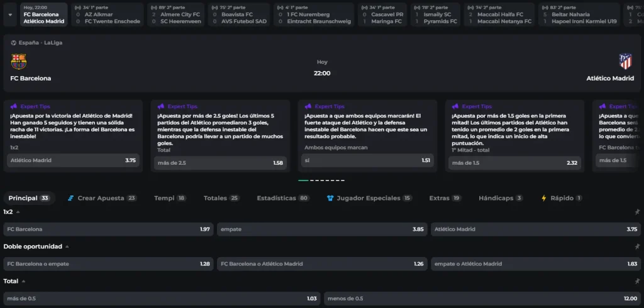This screenshot has height=308, width=644.
Task: Collapse the 1x2 market section
Action: click(x=18, y=212)
